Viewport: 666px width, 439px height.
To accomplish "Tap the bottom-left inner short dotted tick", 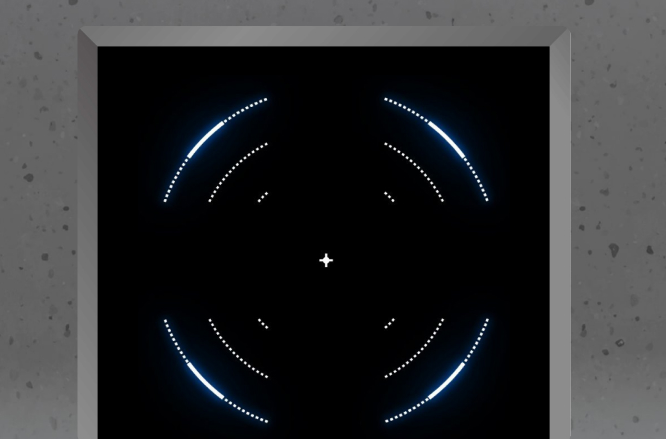I will pyautogui.click(x=262, y=323).
